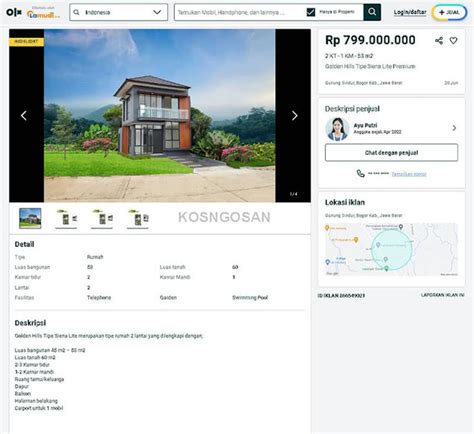Select the fourth gallery thumbnail

138,219
